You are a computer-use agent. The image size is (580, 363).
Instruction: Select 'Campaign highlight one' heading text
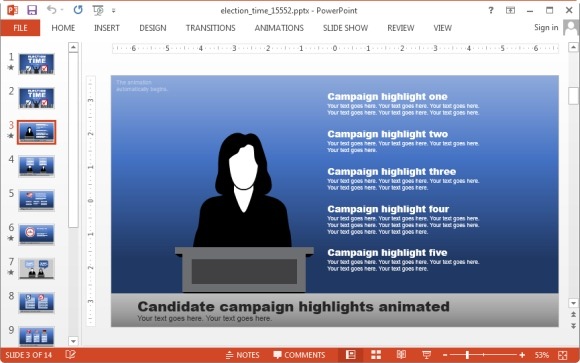387,97
